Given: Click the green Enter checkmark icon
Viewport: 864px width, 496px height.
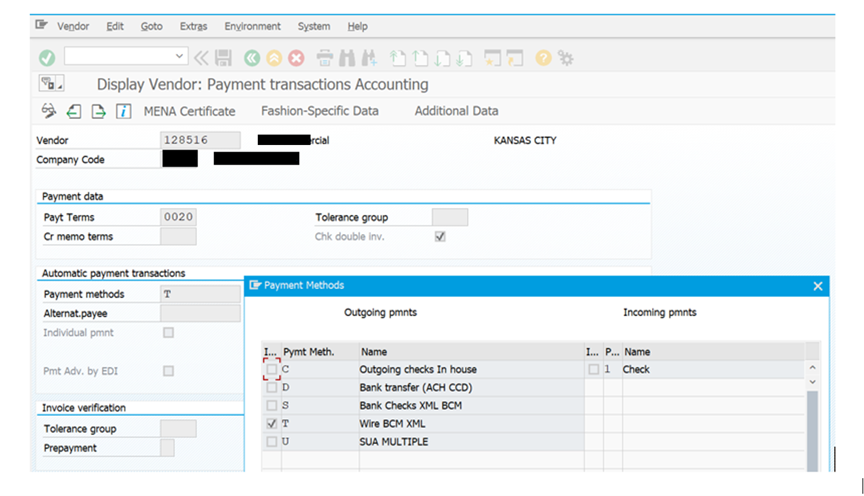Looking at the screenshot, I should coord(47,58).
